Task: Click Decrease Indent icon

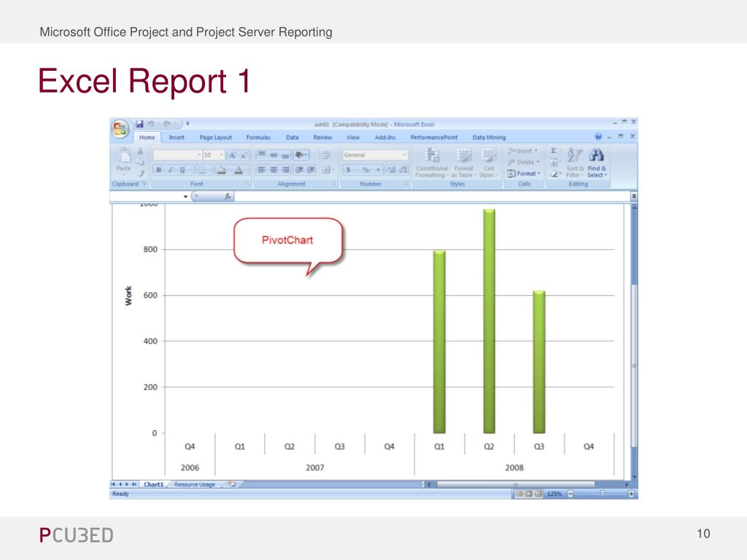Action: (300, 170)
